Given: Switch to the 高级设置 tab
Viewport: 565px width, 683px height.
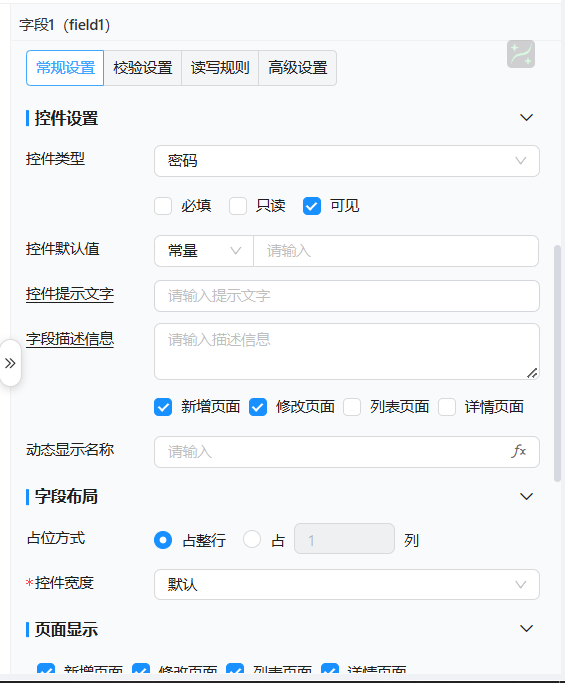Looking at the screenshot, I should click(x=298, y=68).
